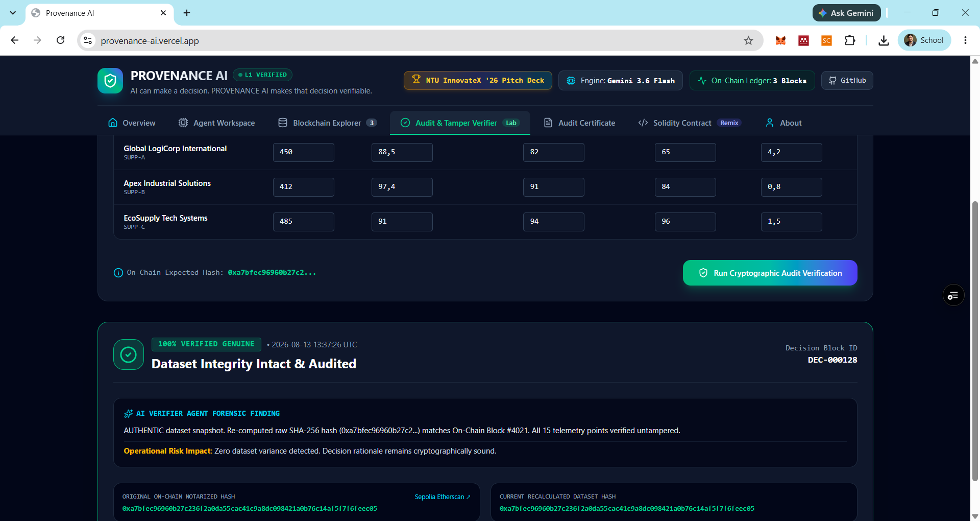Click EcoSupply Tech Systems supplier name
980x521 pixels.
[165, 218]
